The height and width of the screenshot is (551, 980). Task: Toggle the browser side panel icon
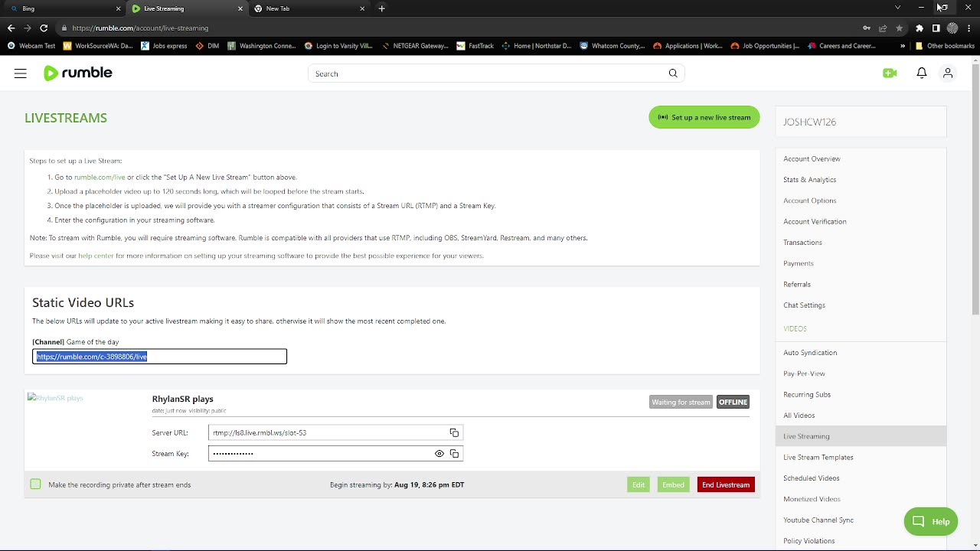(936, 28)
